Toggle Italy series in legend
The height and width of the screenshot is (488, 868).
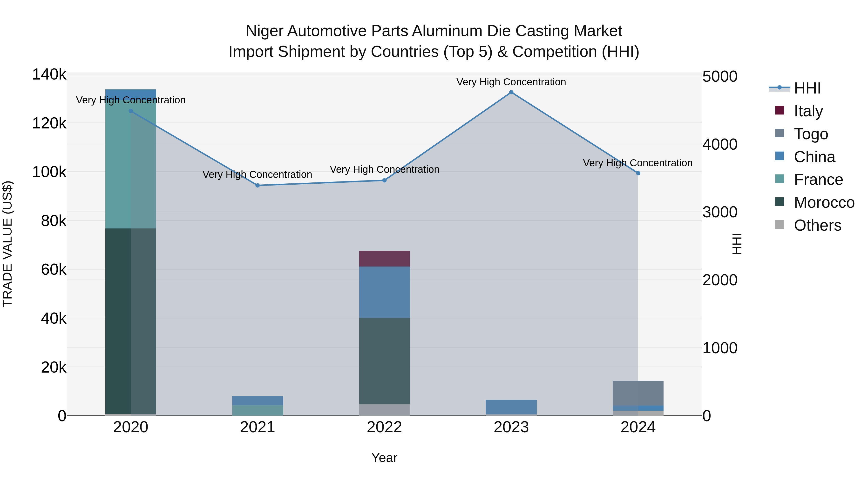[x=799, y=111]
